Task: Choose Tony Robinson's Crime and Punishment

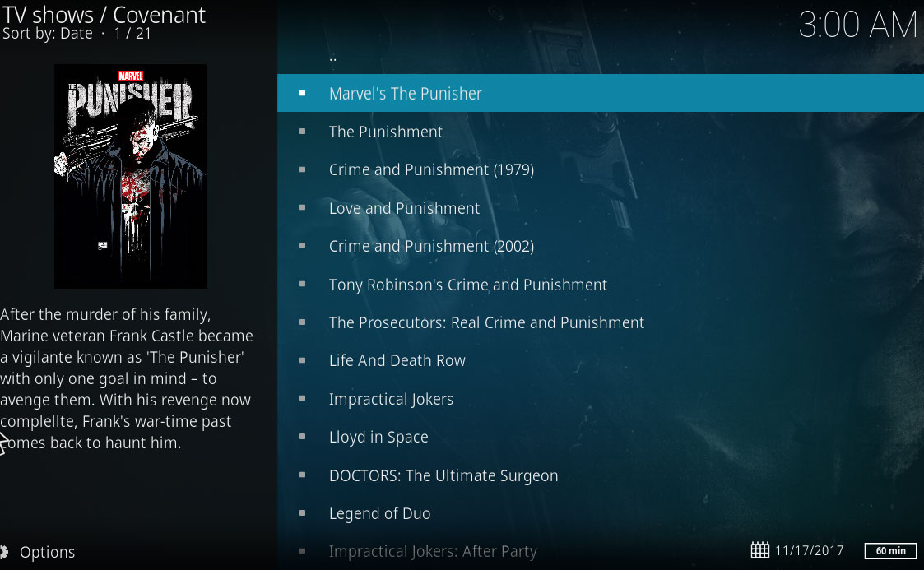Action: pos(601,285)
